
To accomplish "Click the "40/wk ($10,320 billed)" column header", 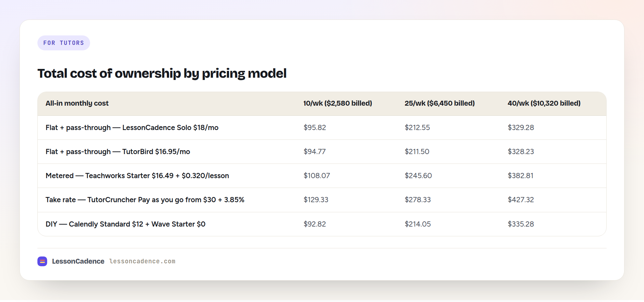I will point(544,103).
